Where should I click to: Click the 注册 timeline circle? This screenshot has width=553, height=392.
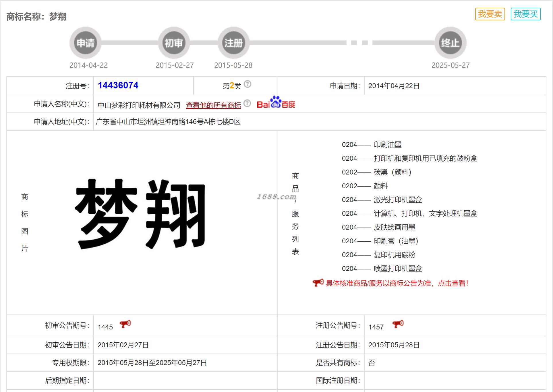point(233,43)
